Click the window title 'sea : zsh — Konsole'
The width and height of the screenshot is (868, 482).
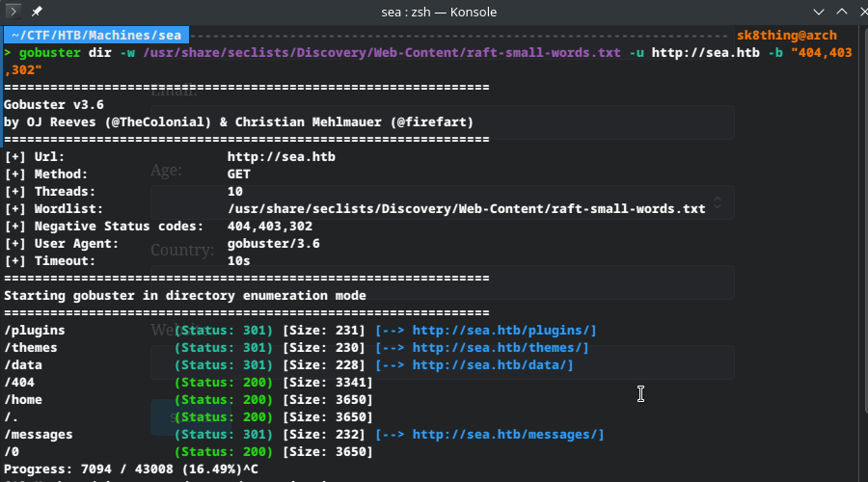click(434, 12)
